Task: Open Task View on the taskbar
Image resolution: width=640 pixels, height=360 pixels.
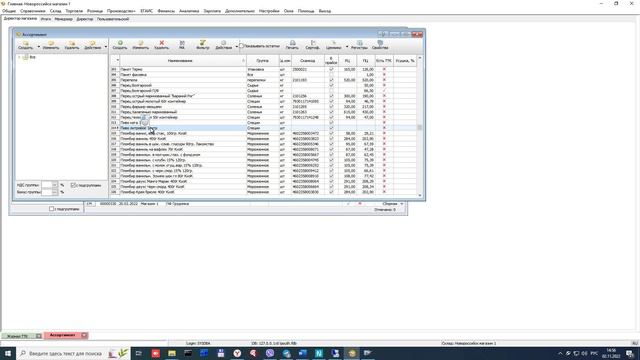Action: tap(139, 353)
